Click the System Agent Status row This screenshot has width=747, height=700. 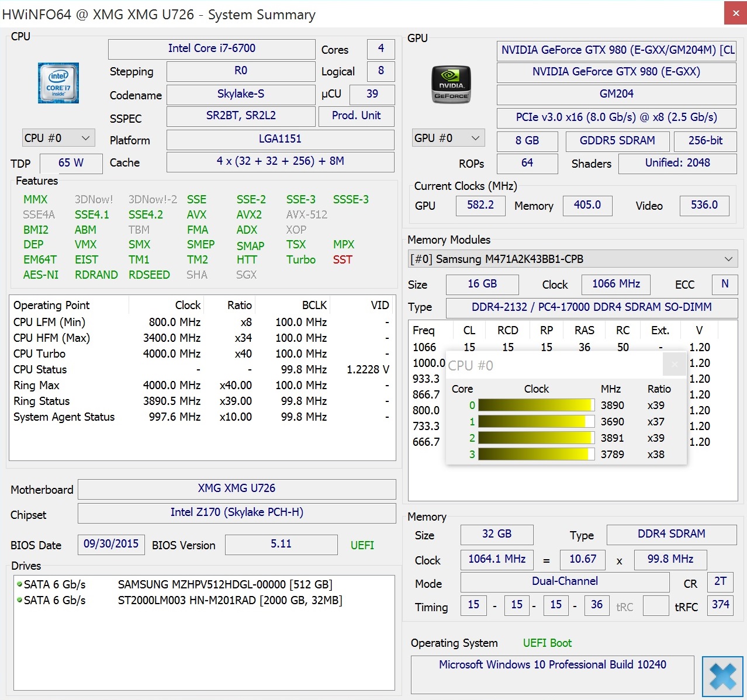(x=202, y=417)
